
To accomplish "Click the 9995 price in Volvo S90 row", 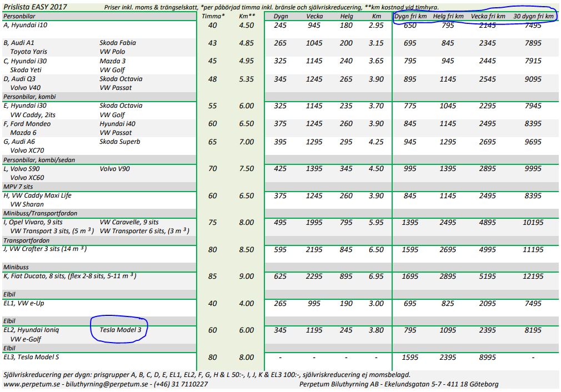I will click(x=533, y=169).
